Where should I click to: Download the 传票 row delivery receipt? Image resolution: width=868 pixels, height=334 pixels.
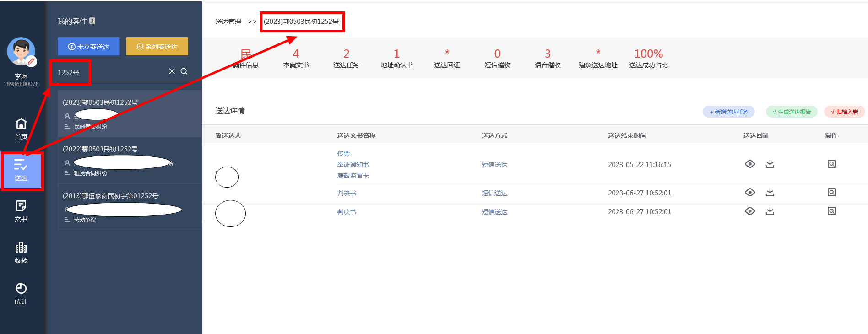[x=770, y=164]
